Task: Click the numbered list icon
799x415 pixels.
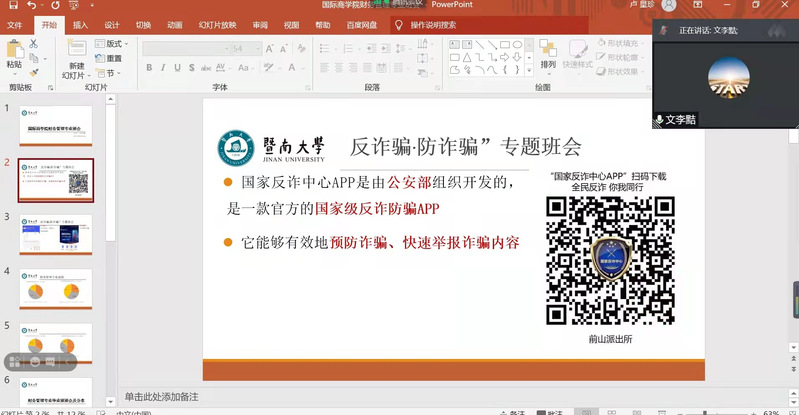Action: [350, 48]
